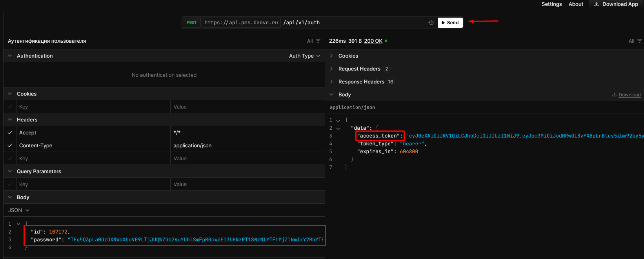Click the Content-Type header name cell
The width and height of the screenshot is (644, 259).
point(93,145)
